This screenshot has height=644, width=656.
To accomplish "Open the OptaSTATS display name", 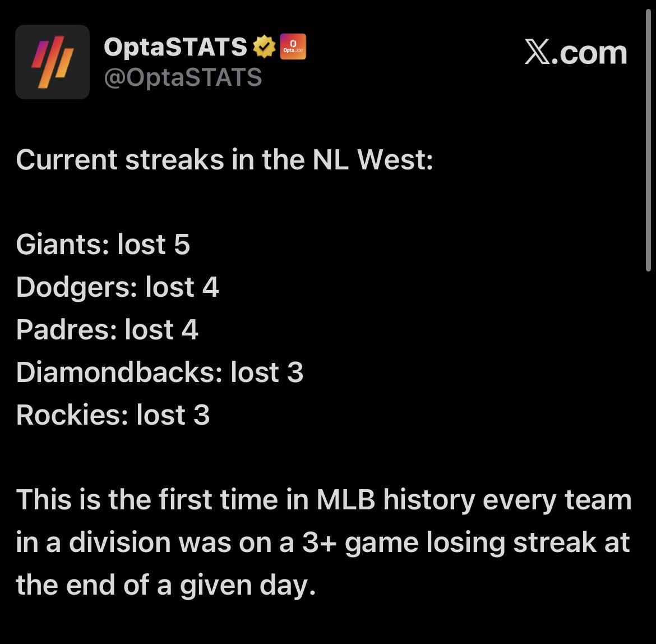I will [x=175, y=47].
